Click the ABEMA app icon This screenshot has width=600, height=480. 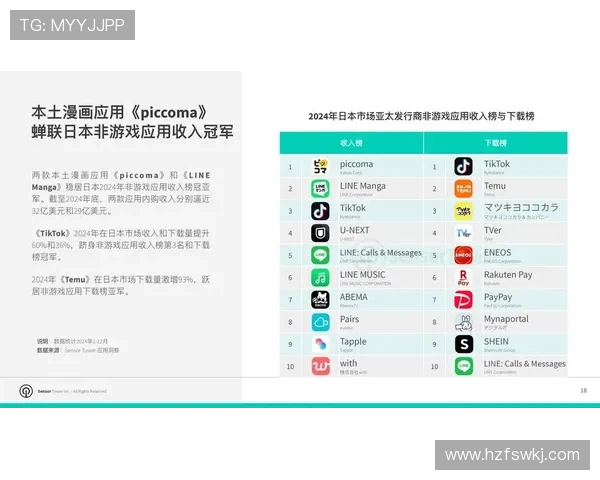(x=320, y=300)
